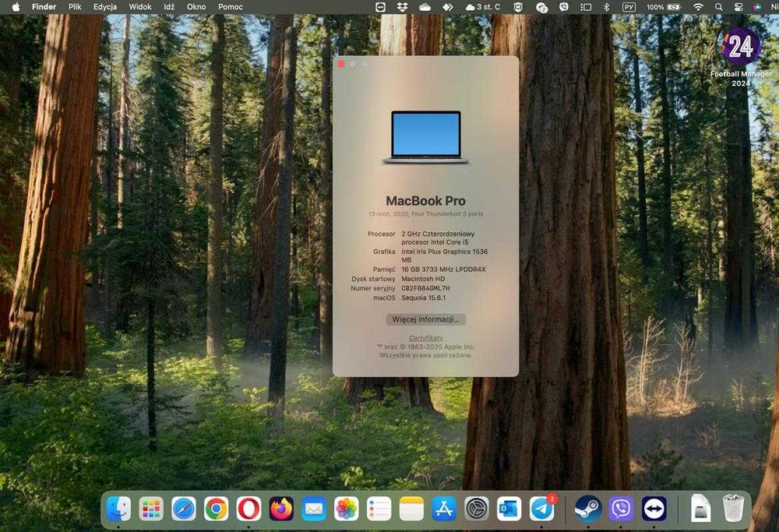Launch Safari from the Dock

[x=184, y=509]
